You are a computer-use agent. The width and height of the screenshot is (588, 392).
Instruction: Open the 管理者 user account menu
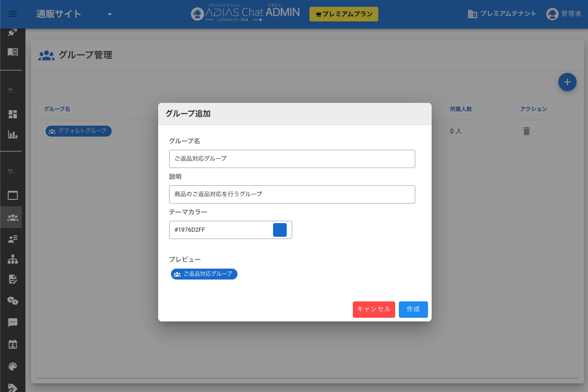click(564, 14)
